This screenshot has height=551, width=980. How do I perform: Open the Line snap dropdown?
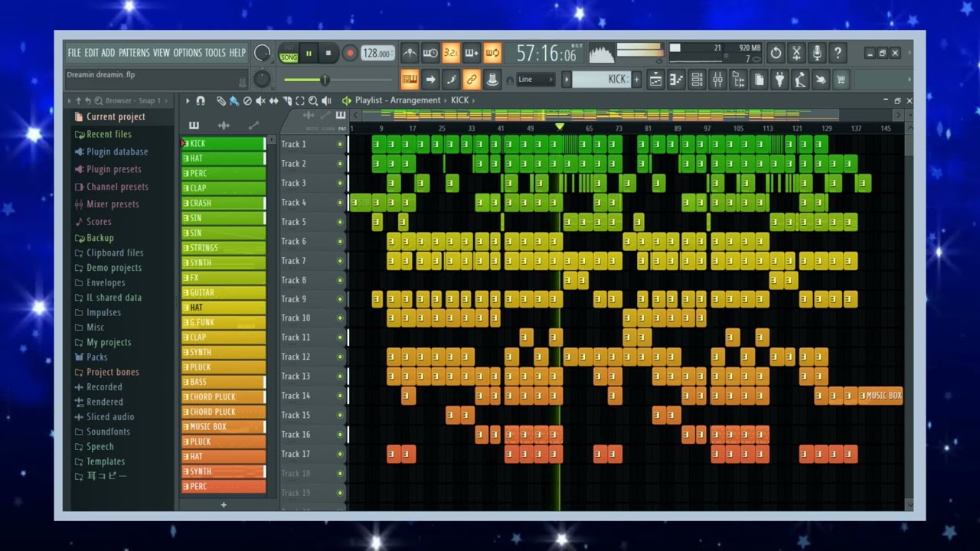click(x=536, y=79)
